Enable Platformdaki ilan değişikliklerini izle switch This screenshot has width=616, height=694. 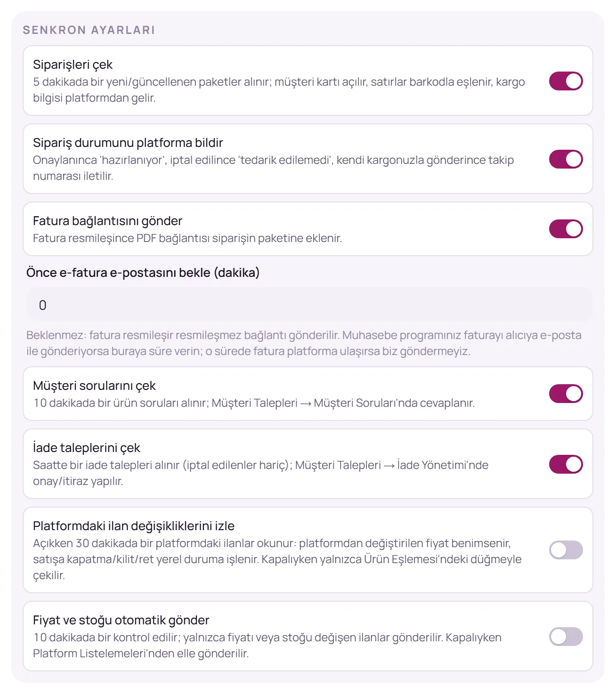point(566,550)
